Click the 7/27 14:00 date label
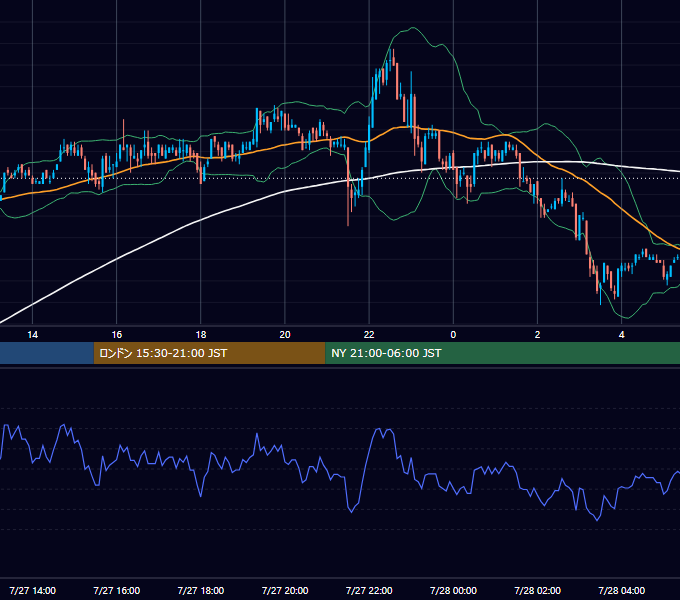Screen dimensions: 680x600 [x=33, y=590]
